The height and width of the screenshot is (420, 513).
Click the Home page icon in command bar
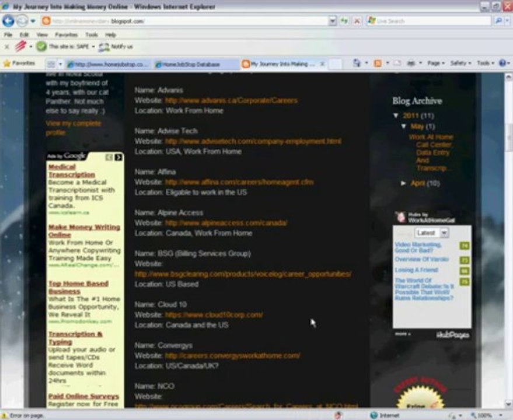357,63
